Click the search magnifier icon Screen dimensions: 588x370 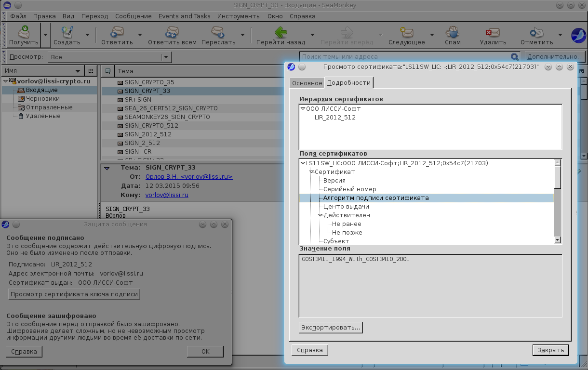pyautogui.click(x=515, y=57)
